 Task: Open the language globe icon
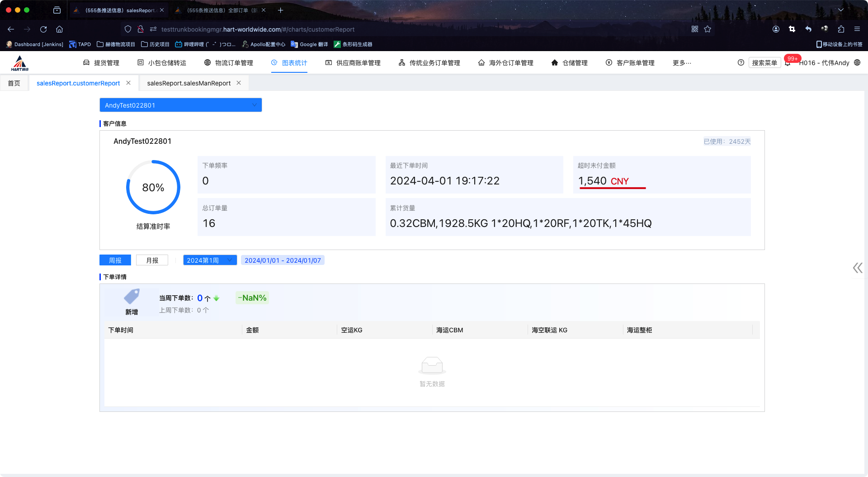857,63
